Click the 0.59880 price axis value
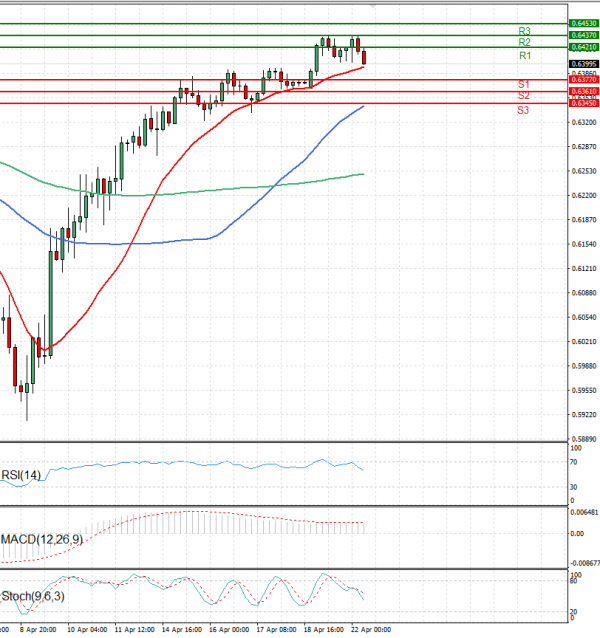This screenshot has height=638, width=600. point(584,366)
